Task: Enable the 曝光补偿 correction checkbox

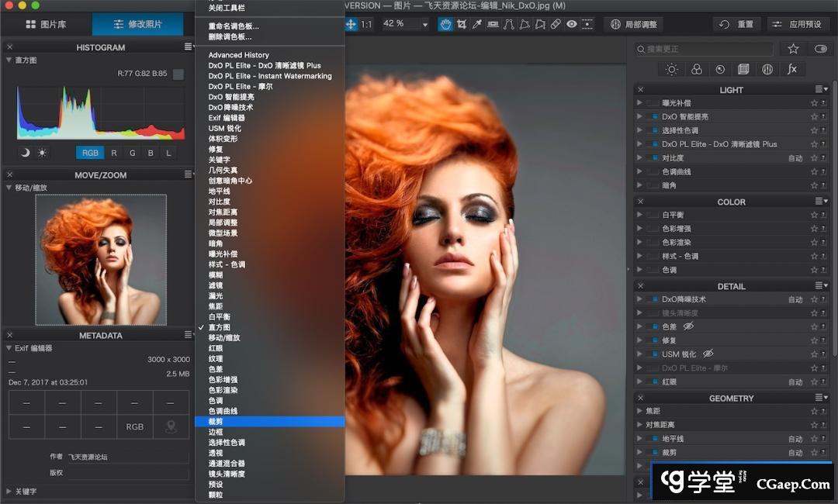Action: click(x=653, y=103)
